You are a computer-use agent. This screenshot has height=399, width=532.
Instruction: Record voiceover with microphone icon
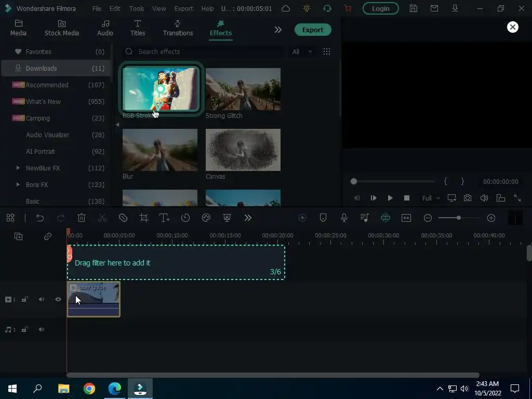[344, 218]
